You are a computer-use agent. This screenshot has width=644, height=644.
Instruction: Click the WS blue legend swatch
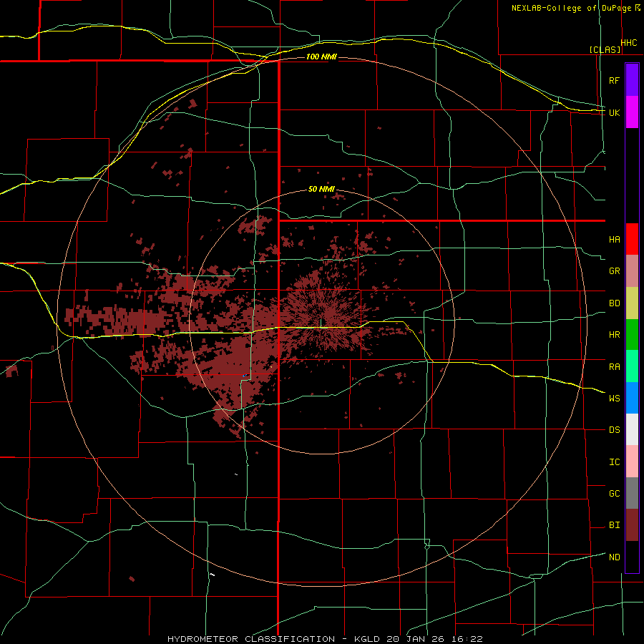[632, 398]
